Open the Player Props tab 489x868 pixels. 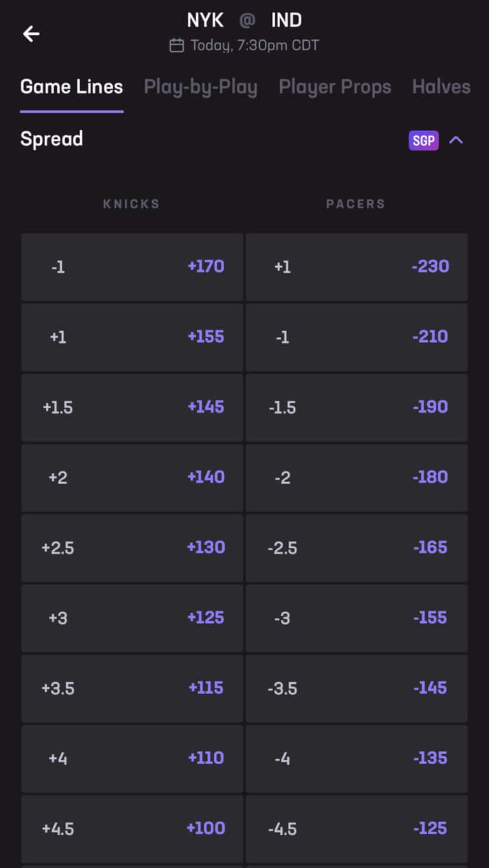[x=335, y=87]
